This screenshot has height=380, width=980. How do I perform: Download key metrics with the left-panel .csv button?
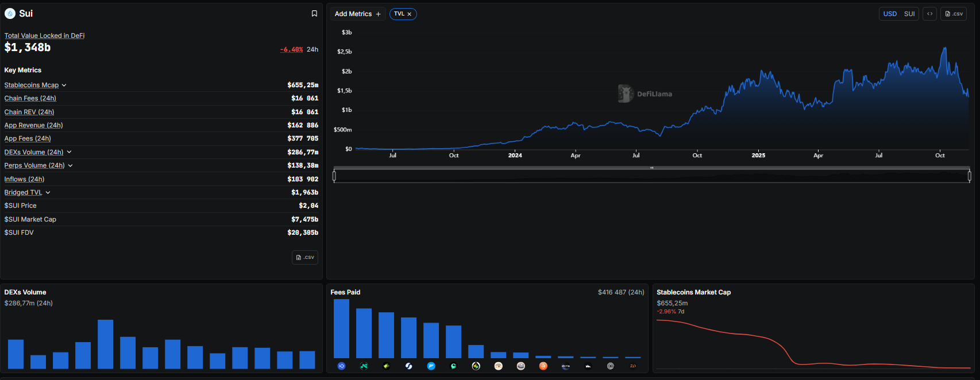pyautogui.click(x=305, y=257)
